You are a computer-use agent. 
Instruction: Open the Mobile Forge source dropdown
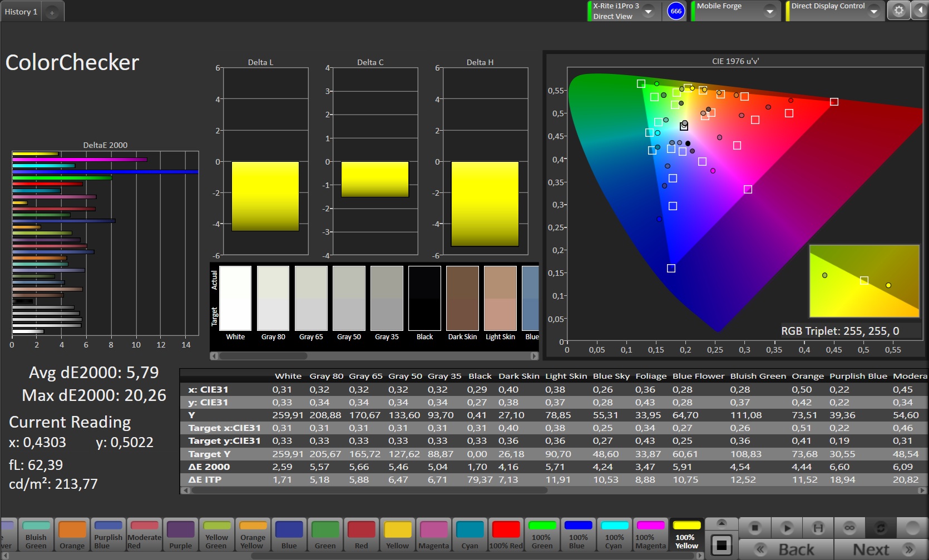[x=770, y=11]
